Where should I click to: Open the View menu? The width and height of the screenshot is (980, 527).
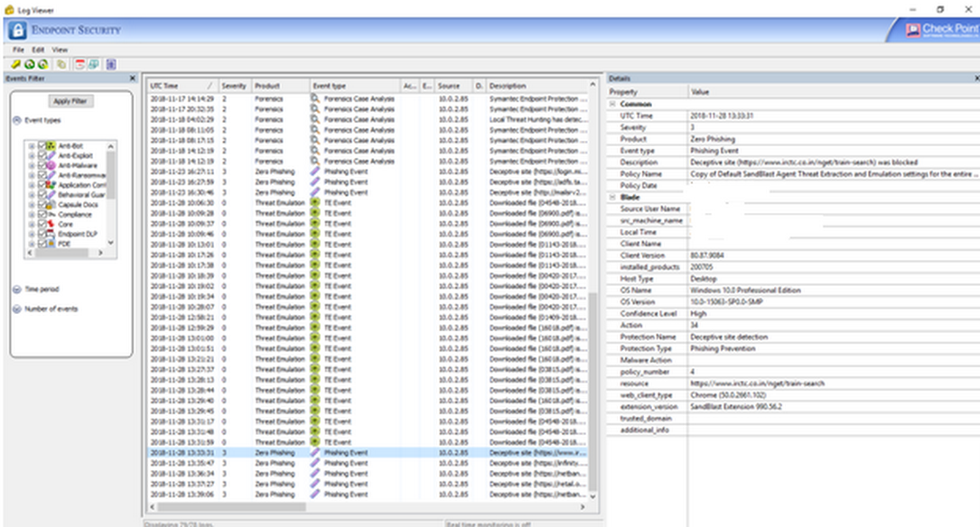[x=60, y=50]
